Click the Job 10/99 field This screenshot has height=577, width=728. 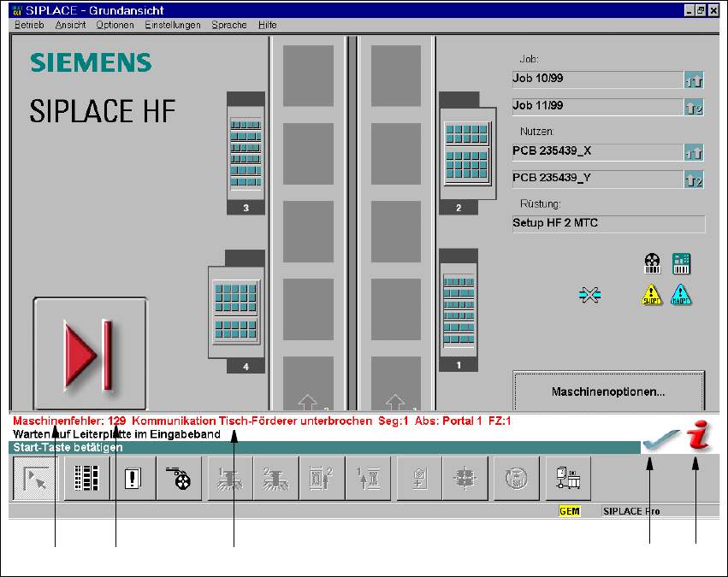598,79
